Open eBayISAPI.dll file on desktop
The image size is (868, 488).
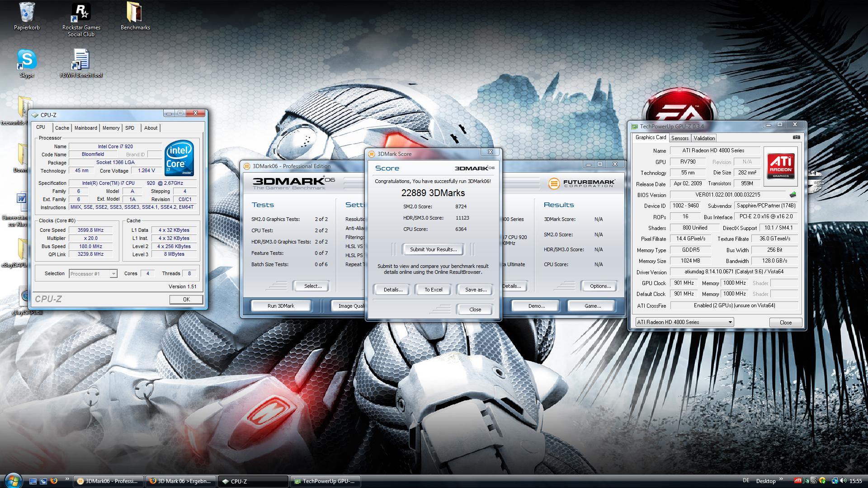pos(25,300)
